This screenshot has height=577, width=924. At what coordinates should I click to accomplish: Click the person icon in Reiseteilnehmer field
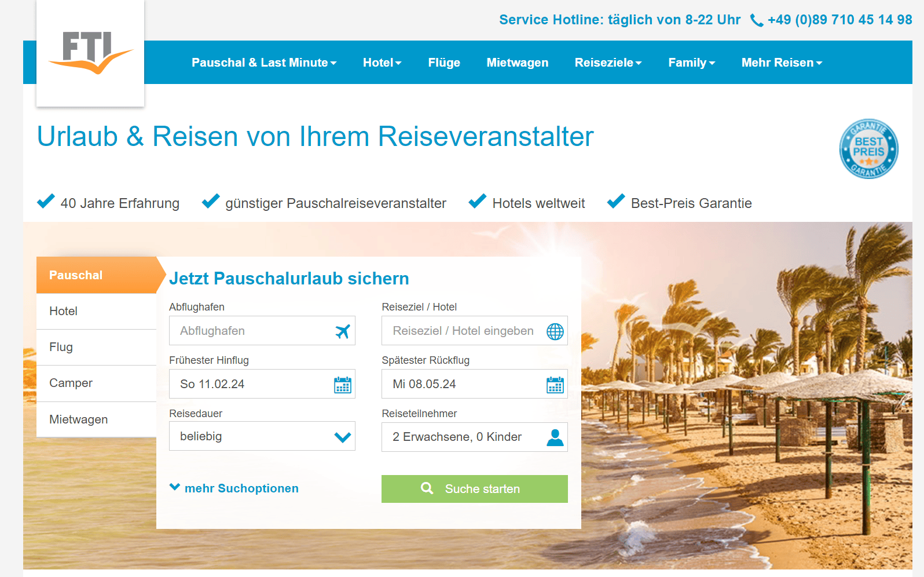(555, 437)
